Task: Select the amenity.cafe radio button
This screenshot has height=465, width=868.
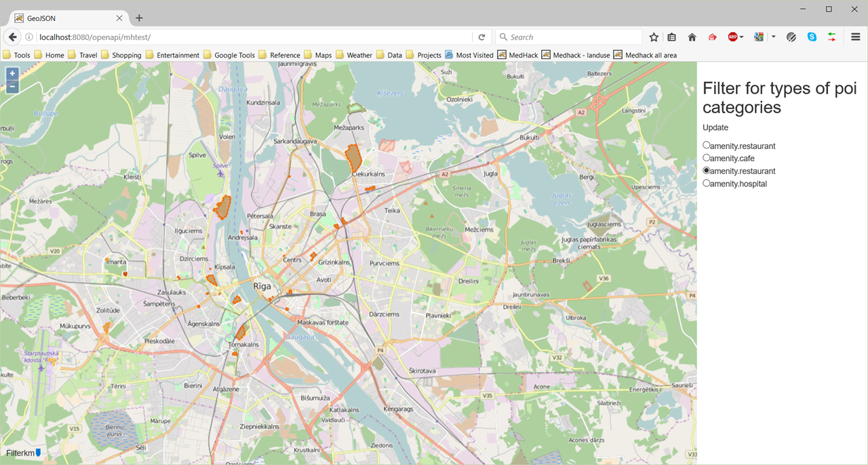Action: (707, 158)
